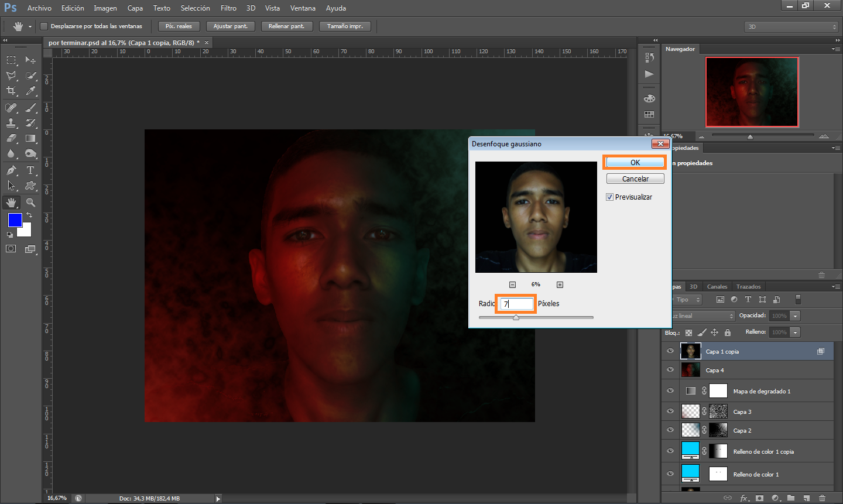This screenshot has height=504, width=843.
Task: Open the Opacidad dropdown arrow
Action: [795, 316]
